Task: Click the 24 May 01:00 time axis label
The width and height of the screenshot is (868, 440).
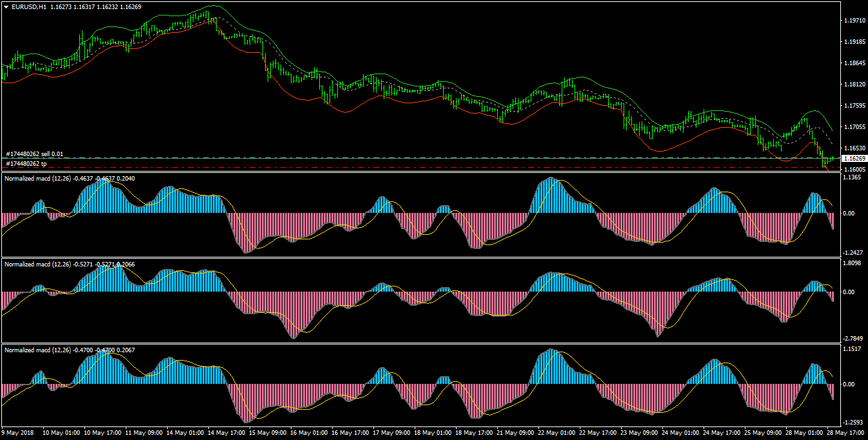Action: point(681,433)
